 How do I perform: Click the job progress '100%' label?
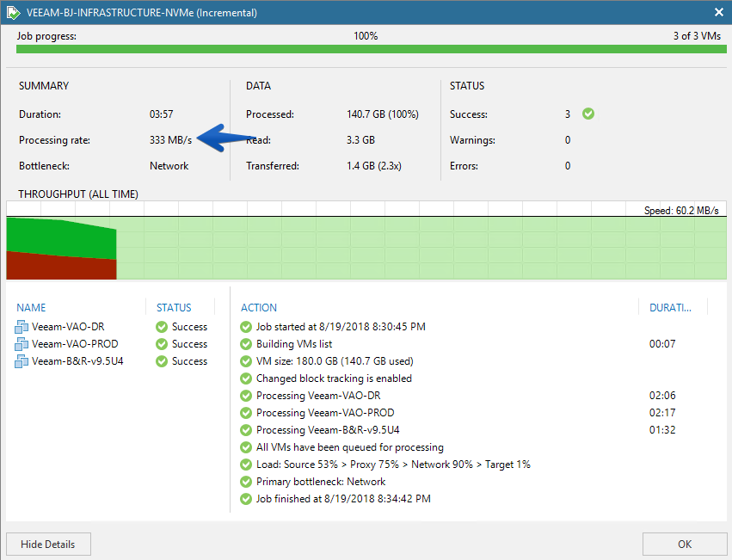[x=366, y=36]
